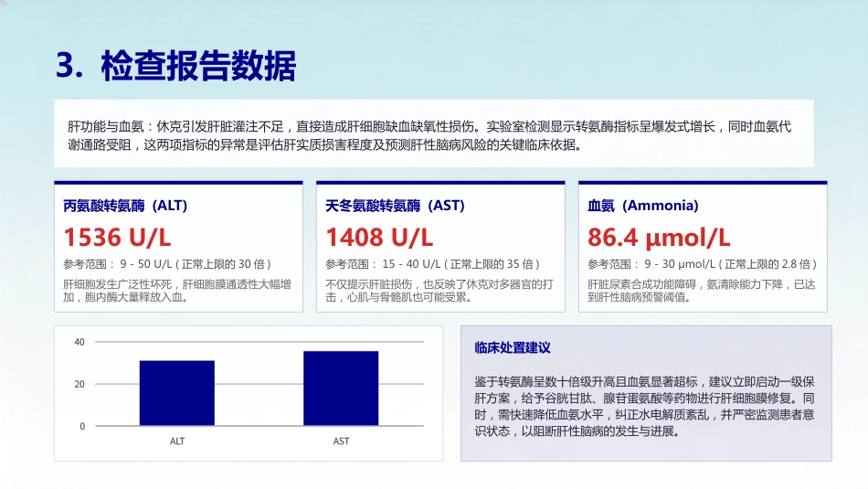Click the 'AST' category label under chart
Screen dimensions: 868x489
click(x=341, y=441)
